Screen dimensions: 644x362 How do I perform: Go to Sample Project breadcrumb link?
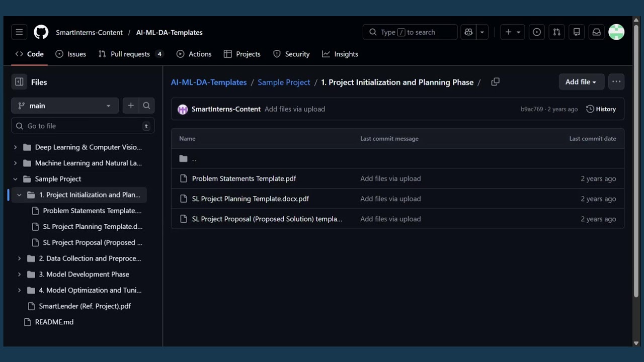[x=284, y=82]
